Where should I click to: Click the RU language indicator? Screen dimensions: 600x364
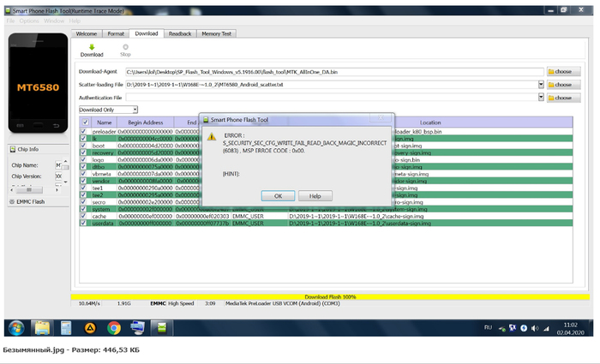(488, 328)
